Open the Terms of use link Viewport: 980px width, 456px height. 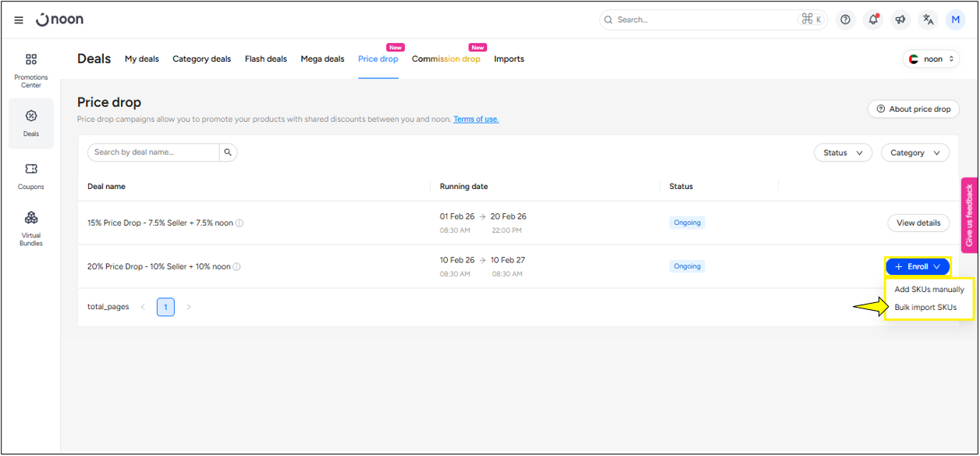pos(476,119)
